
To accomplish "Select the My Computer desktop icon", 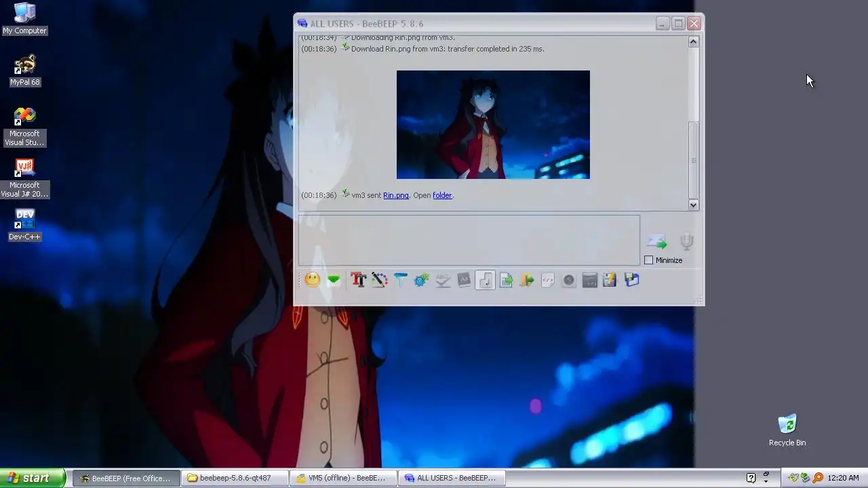I will [24, 18].
